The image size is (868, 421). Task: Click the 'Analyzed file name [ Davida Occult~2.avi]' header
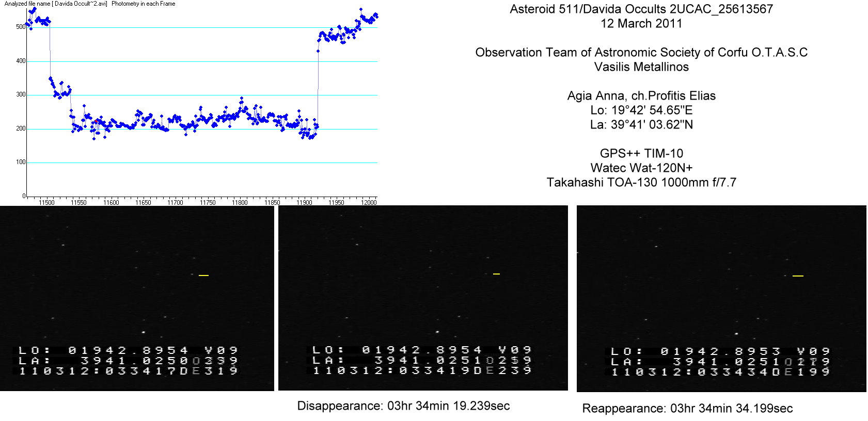(56, 4)
